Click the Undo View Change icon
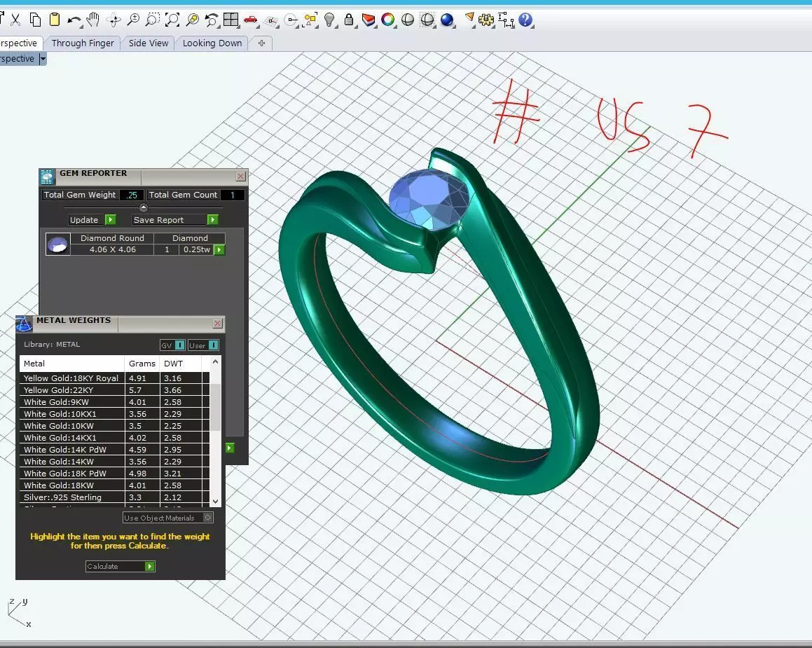This screenshot has height=648, width=812. [x=212, y=20]
